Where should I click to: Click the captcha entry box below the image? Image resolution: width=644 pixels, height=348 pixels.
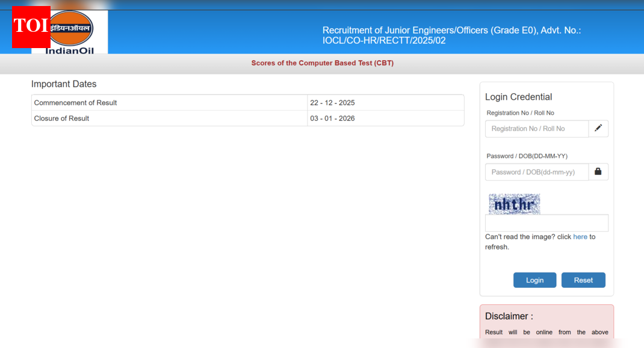[x=546, y=222]
